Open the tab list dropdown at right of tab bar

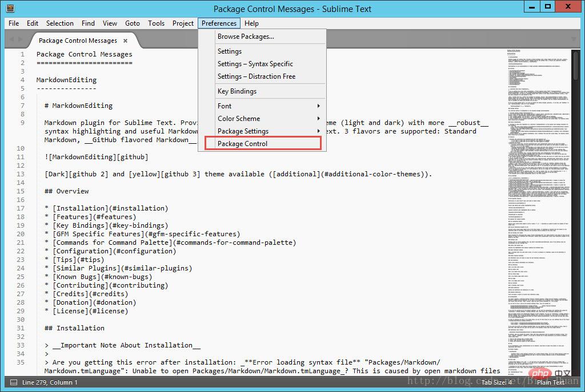click(574, 39)
